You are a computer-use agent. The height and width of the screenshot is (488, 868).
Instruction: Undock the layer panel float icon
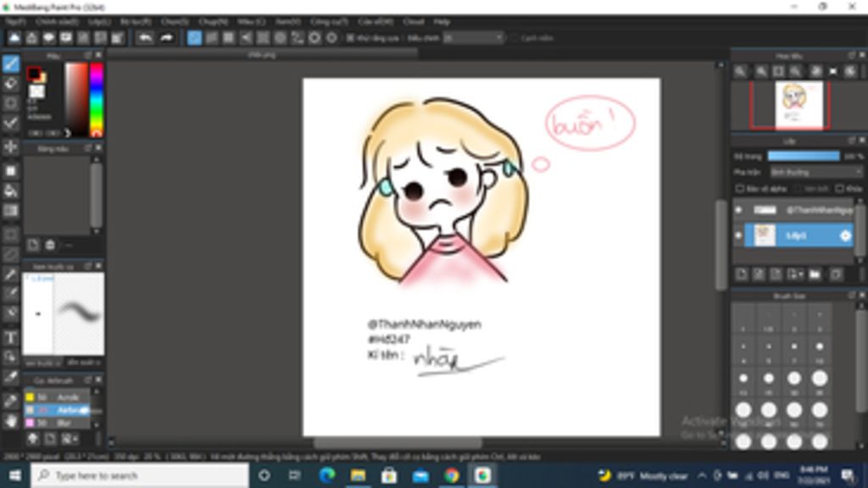[x=851, y=141]
